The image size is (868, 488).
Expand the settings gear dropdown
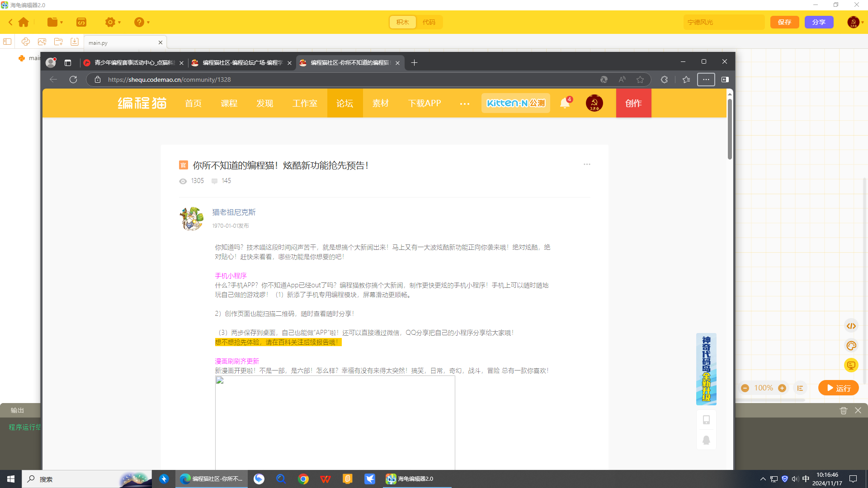pyautogui.click(x=113, y=22)
